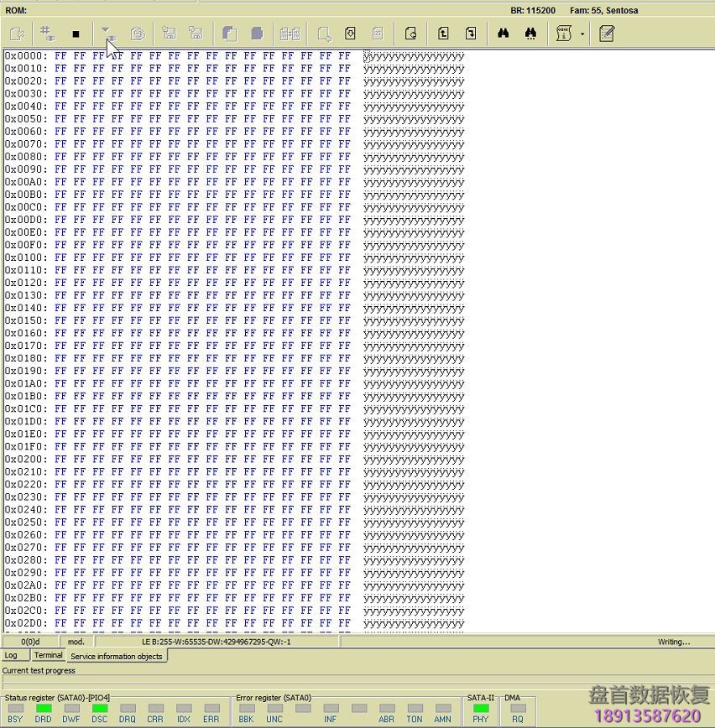Open the Service information objects tab

click(117, 656)
